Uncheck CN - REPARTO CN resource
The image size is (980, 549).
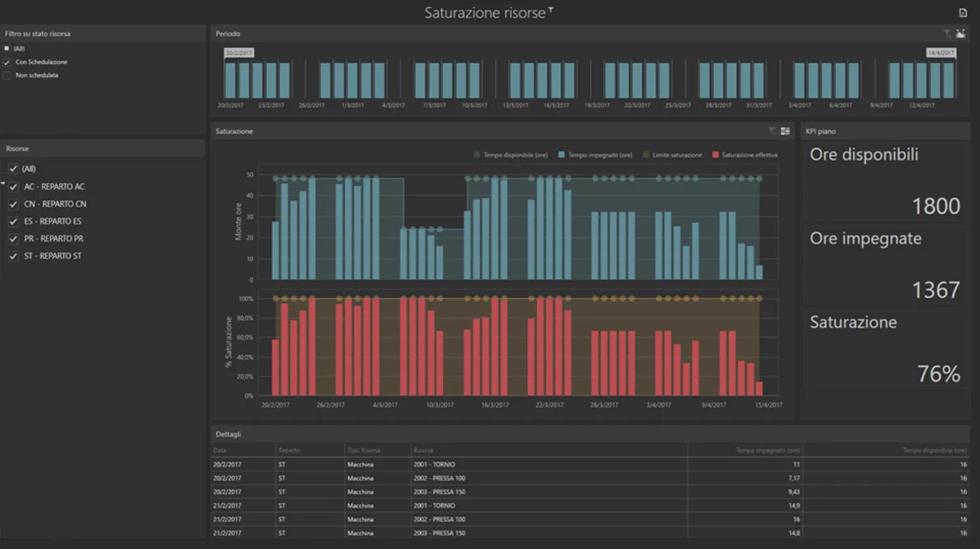point(13,204)
